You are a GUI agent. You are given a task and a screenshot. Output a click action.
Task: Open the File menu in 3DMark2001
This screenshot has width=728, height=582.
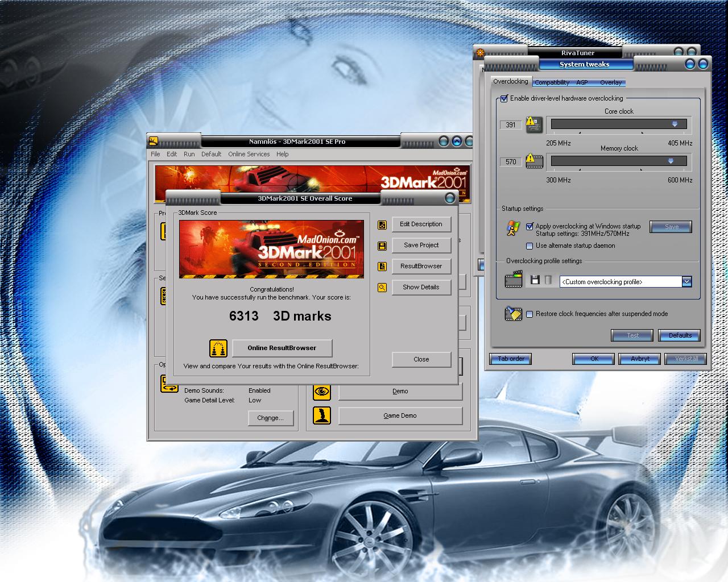pyautogui.click(x=155, y=154)
